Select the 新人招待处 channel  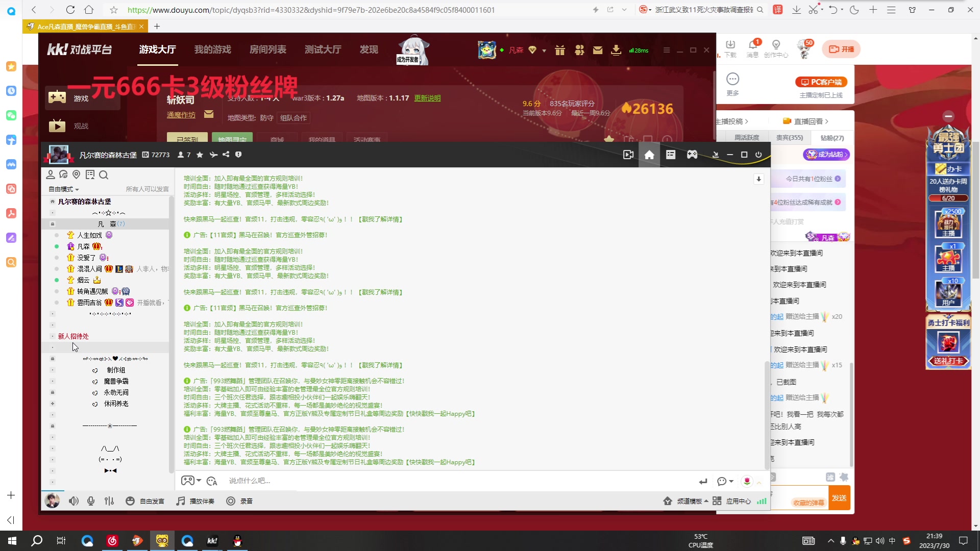pyautogui.click(x=73, y=336)
